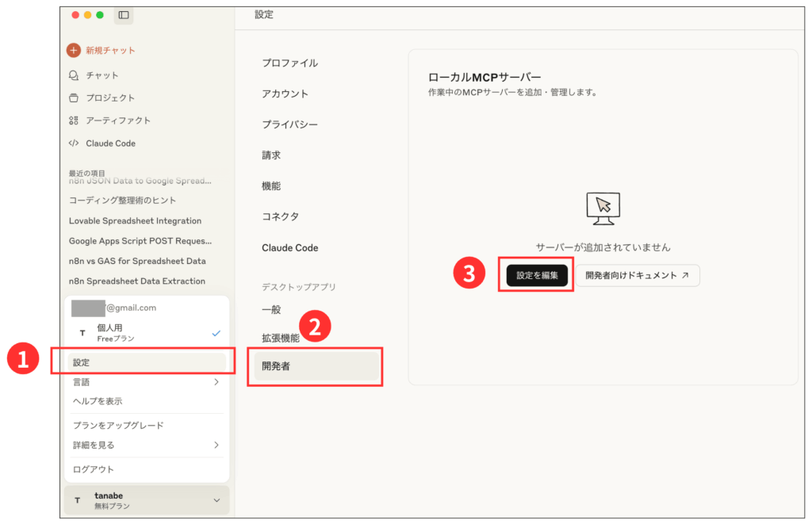Viewport: 812px width, 524px height.
Task: Start a new chat with the plus icon
Action: [73, 48]
